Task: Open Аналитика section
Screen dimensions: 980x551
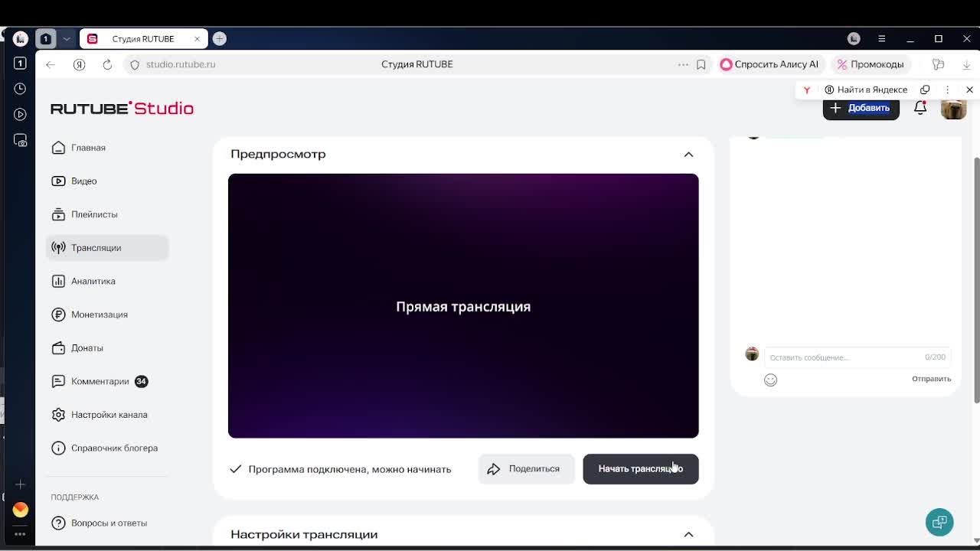Action: tap(107, 281)
